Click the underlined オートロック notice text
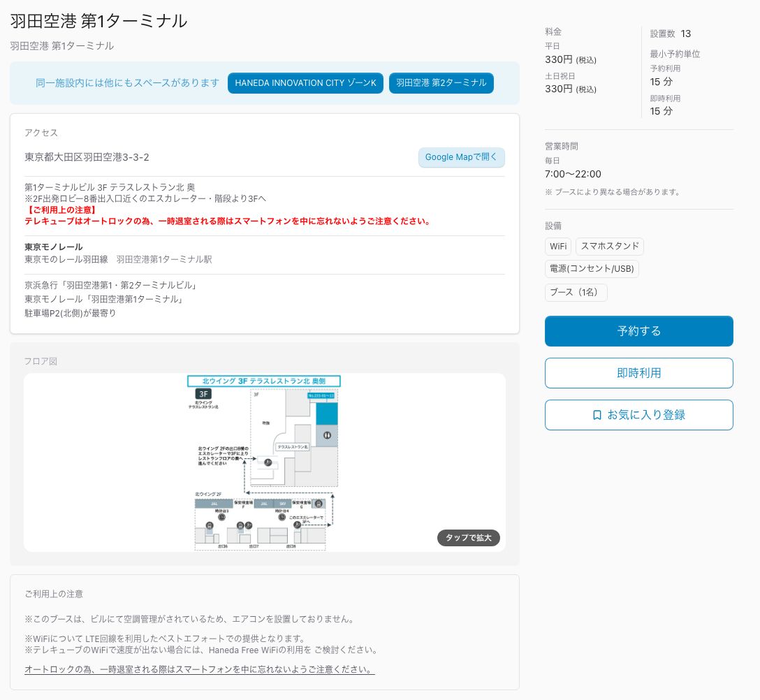Viewport: 760px width, 700px height. (x=199, y=669)
